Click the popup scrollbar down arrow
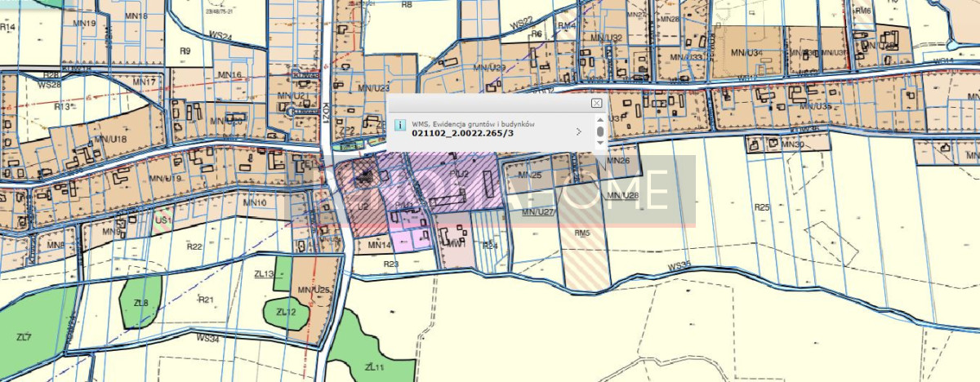The image size is (980, 382). [600, 143]
